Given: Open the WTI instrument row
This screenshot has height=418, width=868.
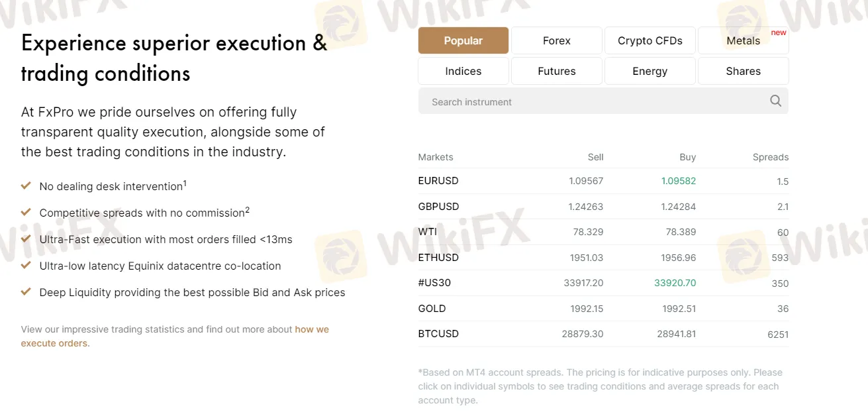Looking at the screenshot, I should click(x=428, y=232).
